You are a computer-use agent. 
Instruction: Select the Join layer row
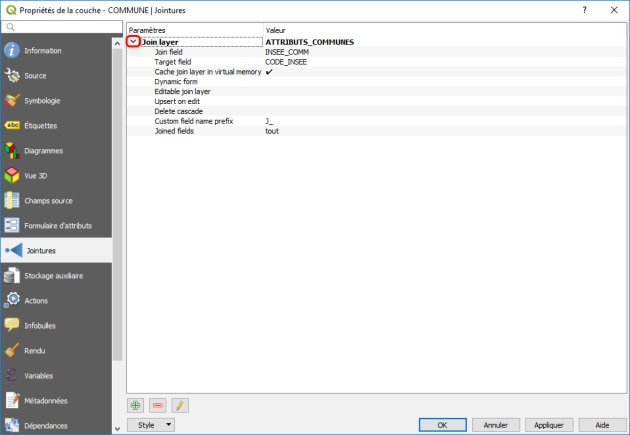[x=376, y=42]
